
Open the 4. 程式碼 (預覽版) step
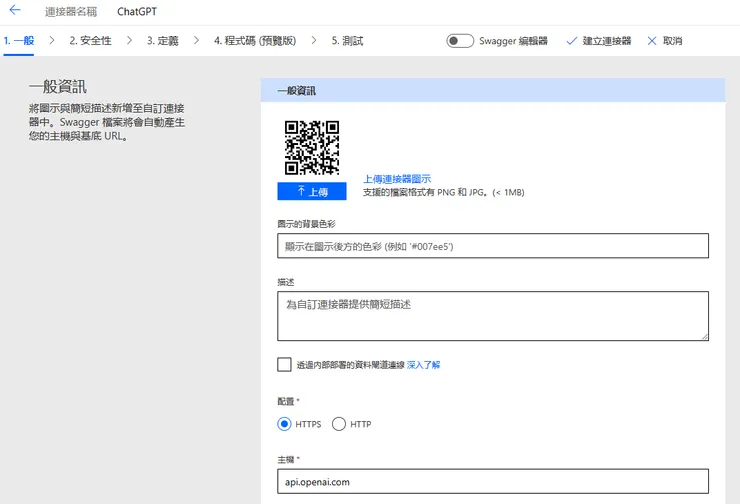[255, 41]
